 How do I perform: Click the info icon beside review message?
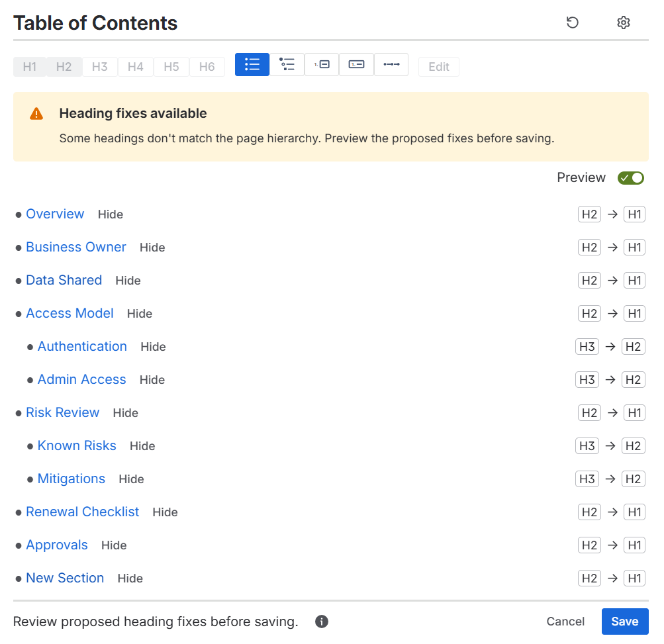pos(322,621)
